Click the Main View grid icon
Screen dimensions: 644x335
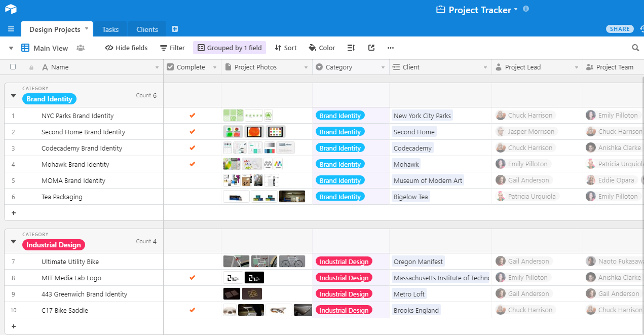point(25,48)
